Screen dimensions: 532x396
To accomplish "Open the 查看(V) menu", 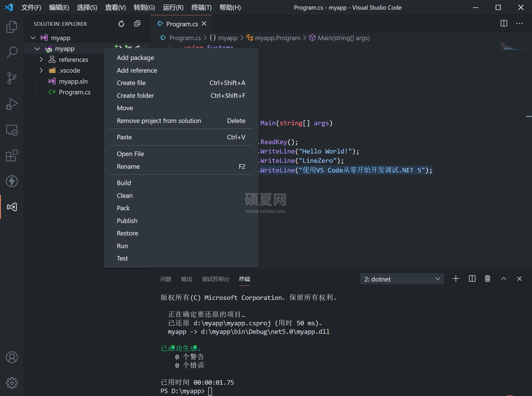I will coord(115,8).
